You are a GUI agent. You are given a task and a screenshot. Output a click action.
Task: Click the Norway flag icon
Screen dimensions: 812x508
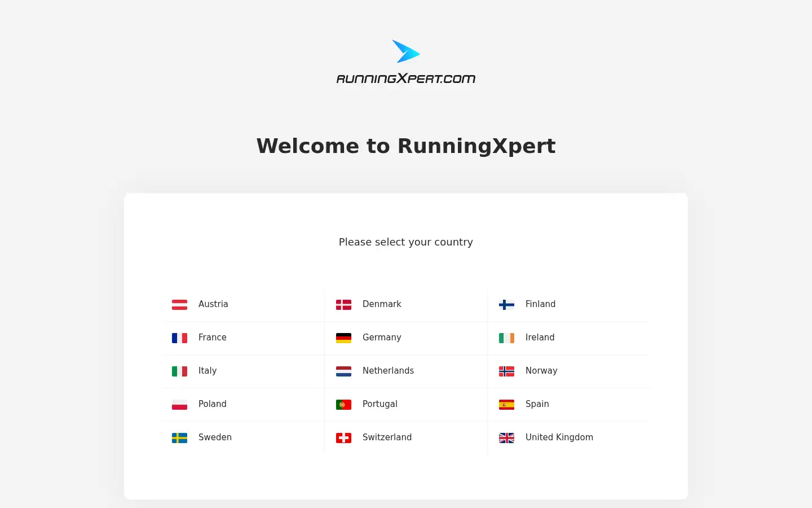click(x=506, y=371)
